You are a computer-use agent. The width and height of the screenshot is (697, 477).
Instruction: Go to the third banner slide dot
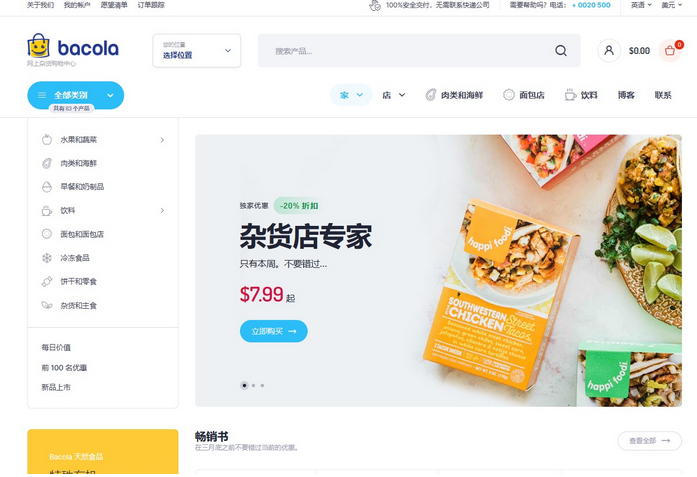pyautogui.click(x=262, y=385)
